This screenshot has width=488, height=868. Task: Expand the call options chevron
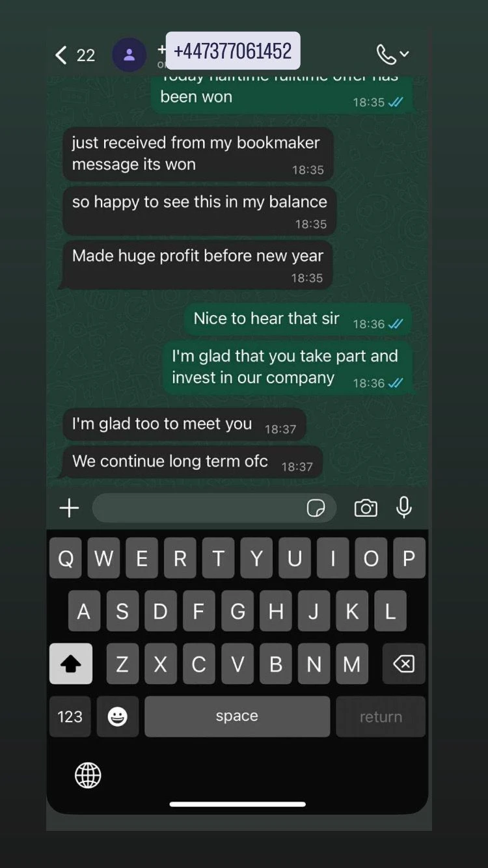pyautogui.click(x=405, y=54)
